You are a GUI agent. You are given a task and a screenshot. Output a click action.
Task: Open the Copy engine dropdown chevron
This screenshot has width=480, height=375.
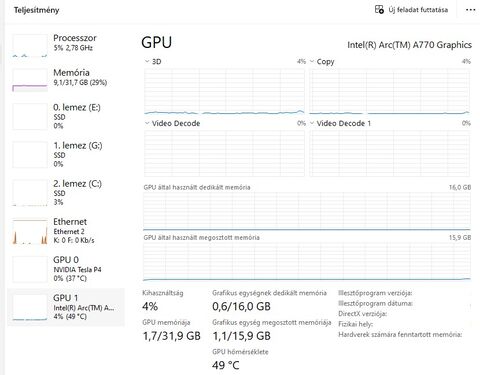[x=312, y=61]
